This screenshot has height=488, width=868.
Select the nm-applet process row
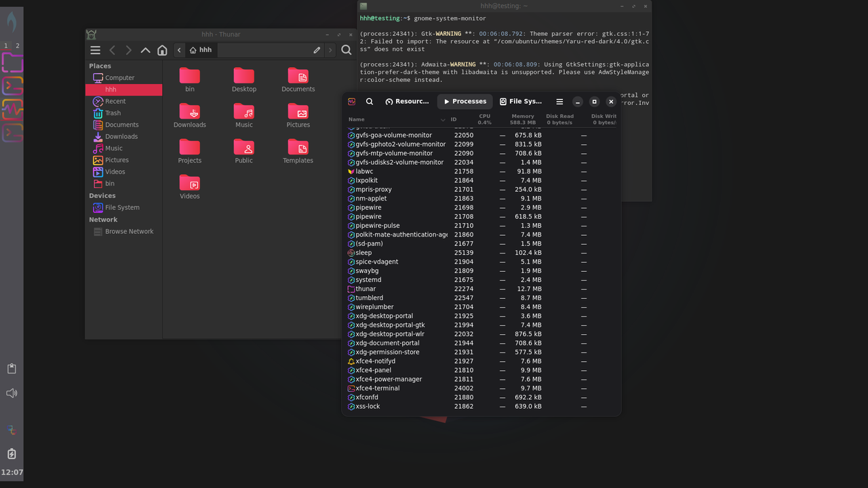pyautogui.click(x=481, y=199)
